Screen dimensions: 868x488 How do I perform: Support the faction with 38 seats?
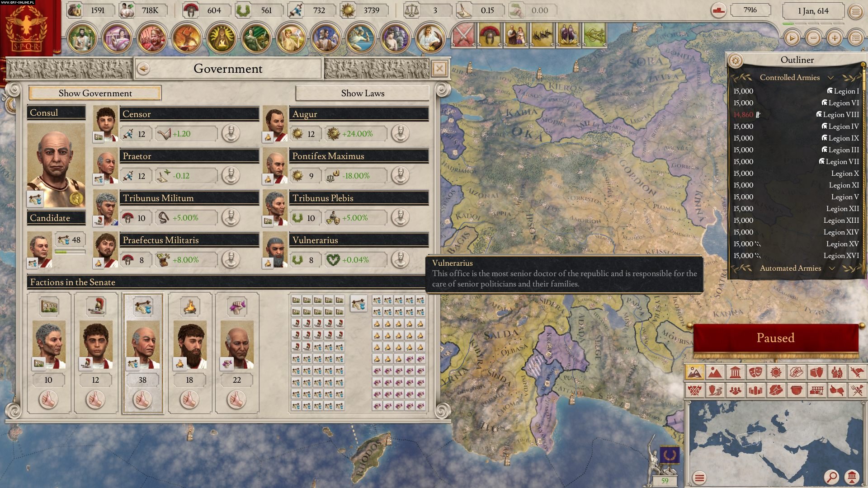tap(142, 400)
